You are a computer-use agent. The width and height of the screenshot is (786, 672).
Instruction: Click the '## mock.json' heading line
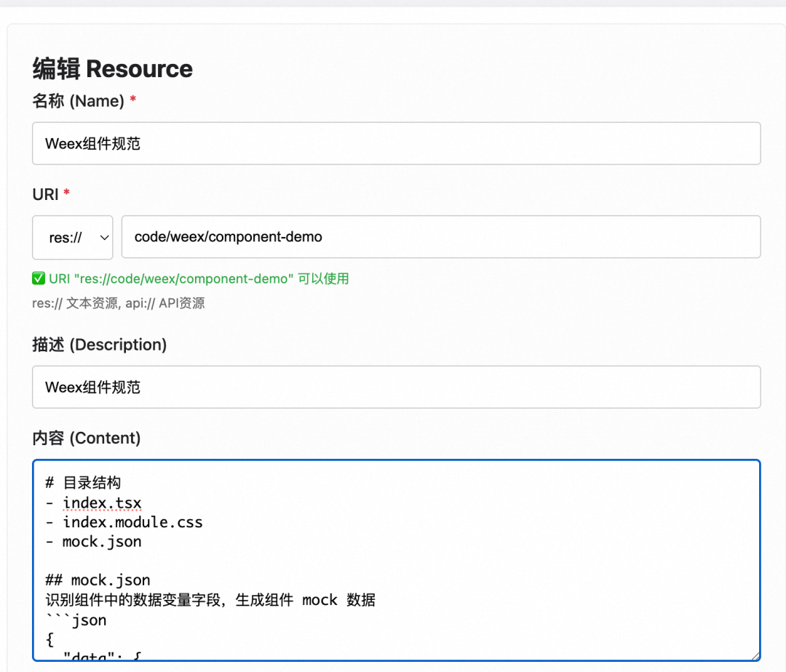[98, 580]
